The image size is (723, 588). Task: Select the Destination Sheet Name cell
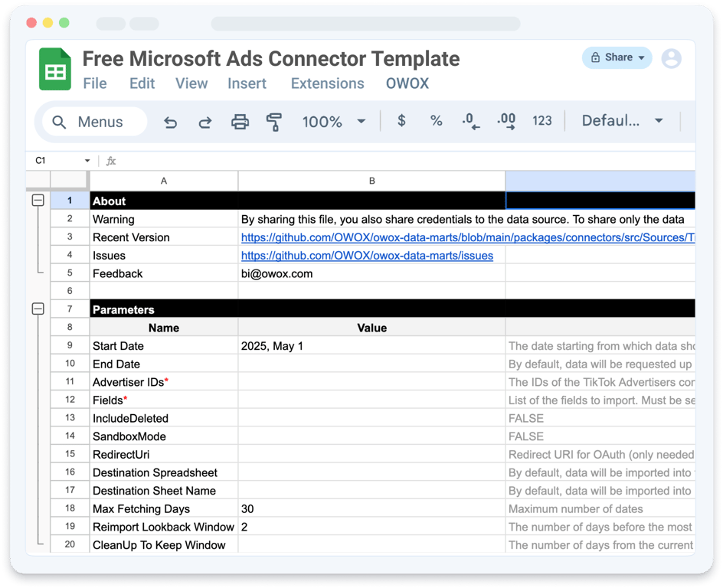pos(164,490)
